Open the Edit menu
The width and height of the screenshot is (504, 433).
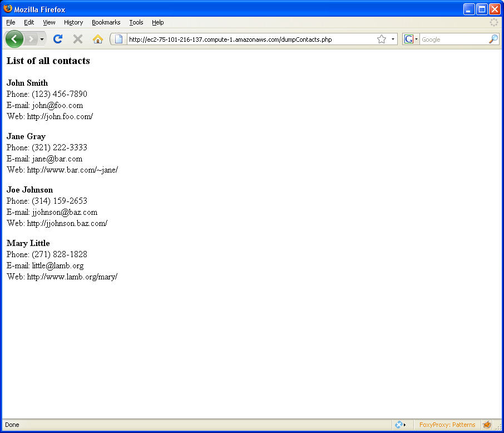tap(29, 22)
